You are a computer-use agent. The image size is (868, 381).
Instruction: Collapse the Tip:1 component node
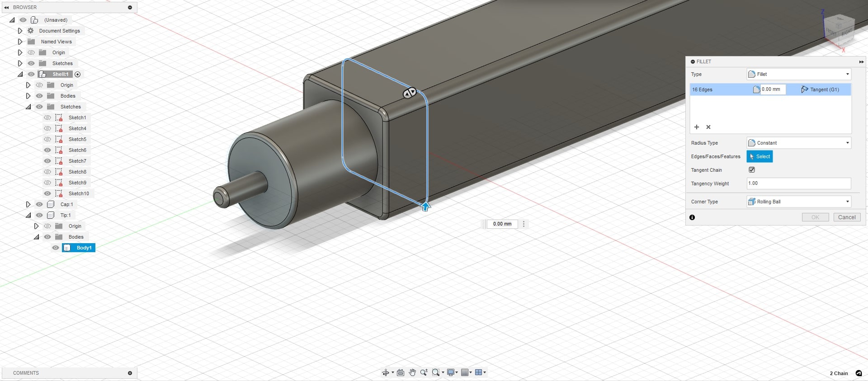click(28, 215)
